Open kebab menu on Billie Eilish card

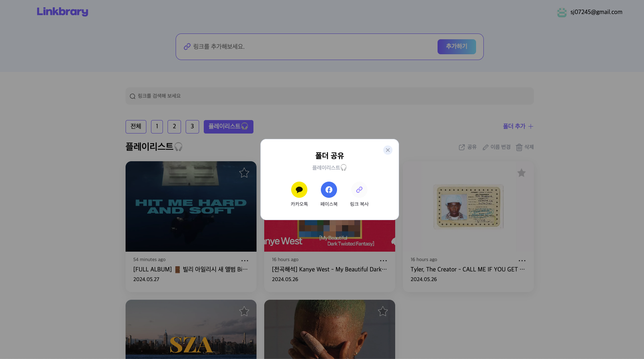pyautogui.click(x=245, y=260)
